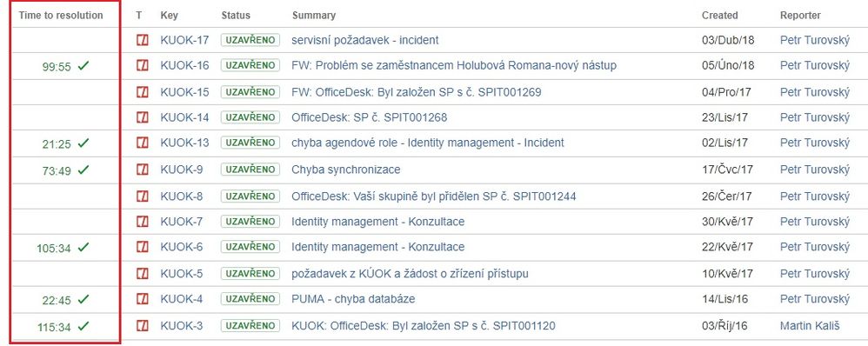Sort issues by Created column header
This screenshot has height=346, width=868.
point(719,16)
